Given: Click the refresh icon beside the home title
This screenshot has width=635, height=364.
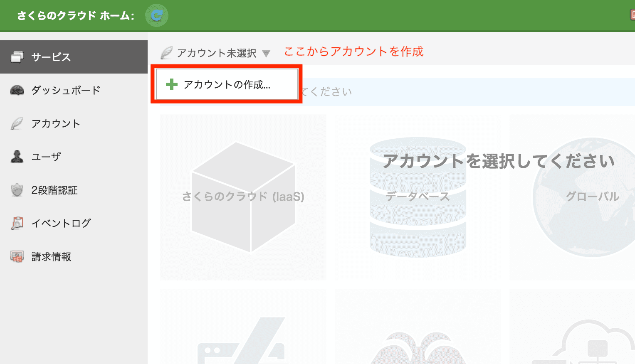Looking at the screenshot, I should pyautogui.click(x=156, y=15).
